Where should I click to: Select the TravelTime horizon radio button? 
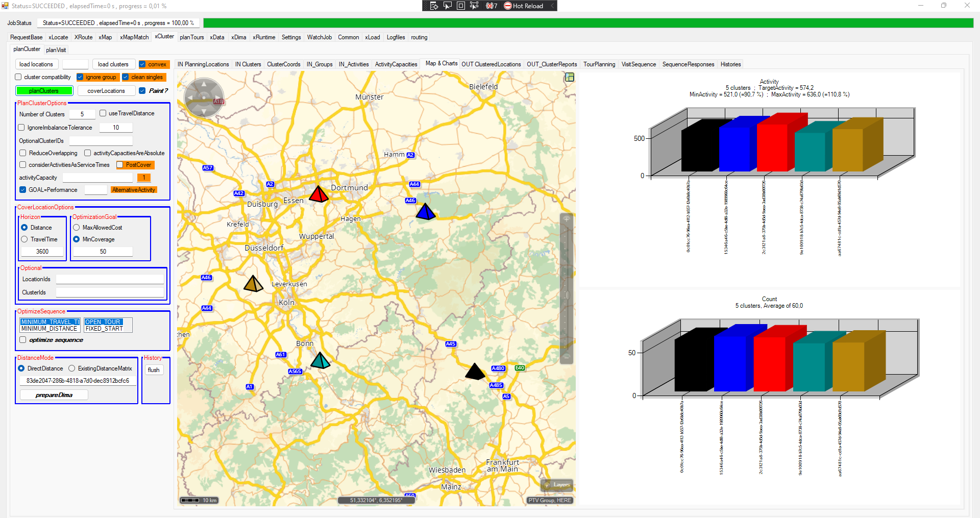(24, 239)
